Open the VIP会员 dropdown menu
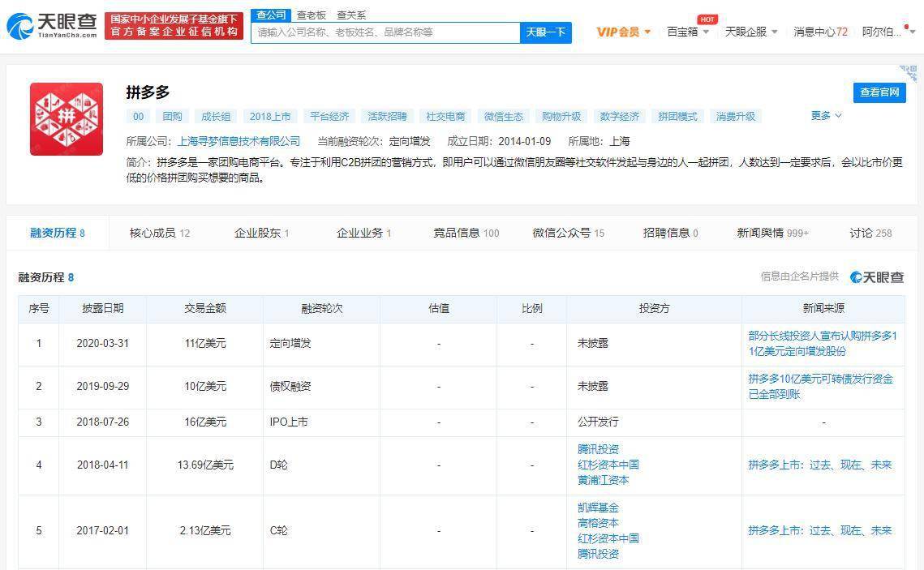 [x=624, y=32]
